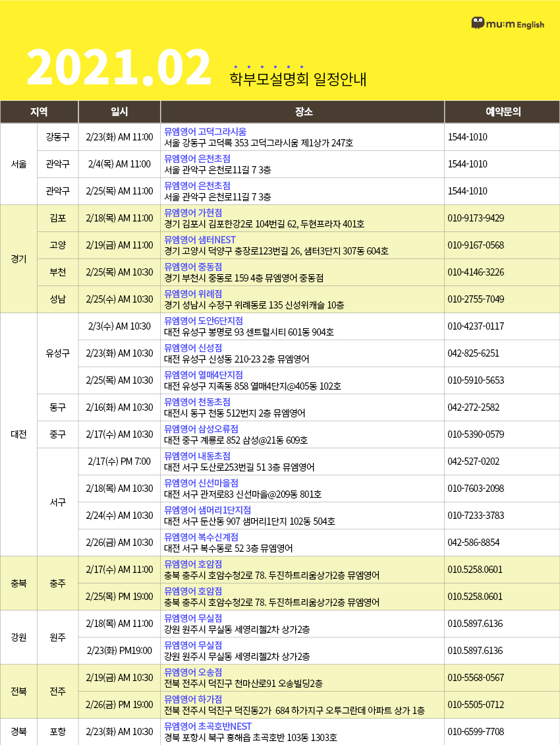
Task: Open the 뮤엠영어 신성점 link
Action: coord(193,348)
